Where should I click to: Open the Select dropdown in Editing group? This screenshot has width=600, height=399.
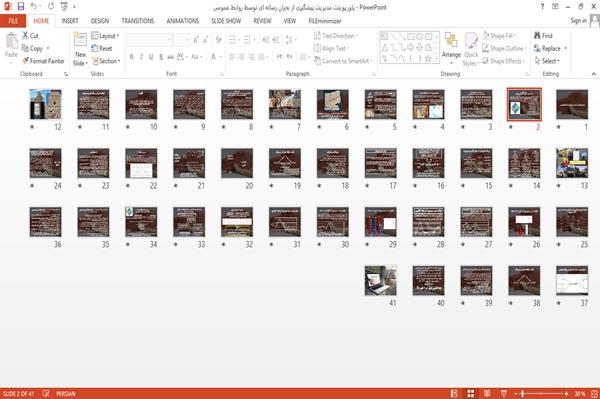tap(547, 61)
